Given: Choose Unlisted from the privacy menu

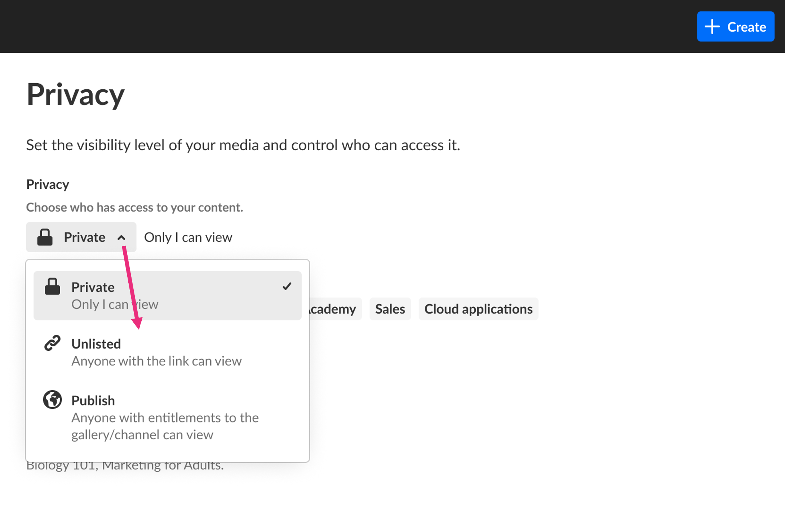Looking at the screenshot, I should pyautogui.click(x=96, y=344).
